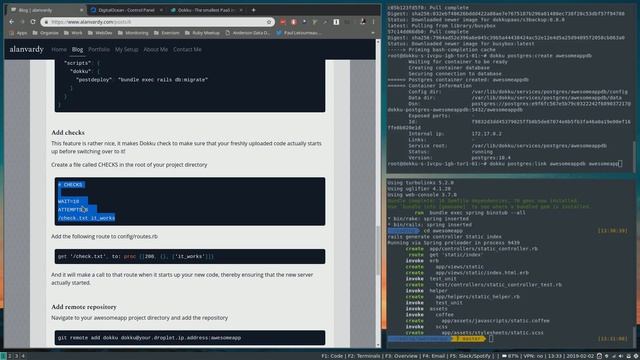Screen dimensions: 640x360
Task: Open the Ruby Meetup bookmarks folder
Action: (202, 33)
